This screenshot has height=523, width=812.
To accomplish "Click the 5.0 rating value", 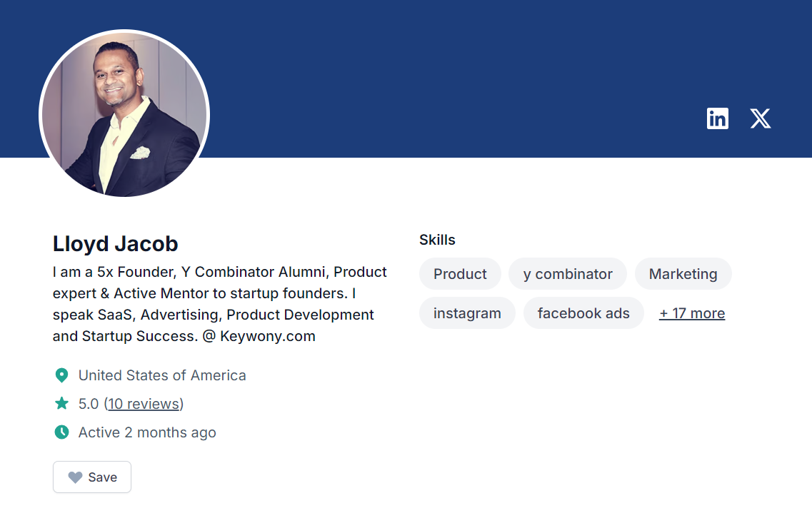I will pyautogui.click(x=89, y=404).
